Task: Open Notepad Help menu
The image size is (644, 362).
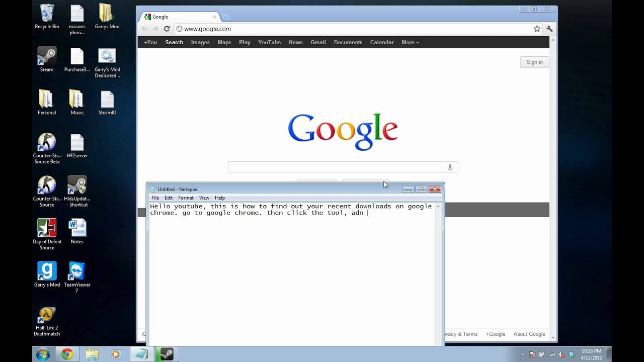Action: (x=220, y=198)
